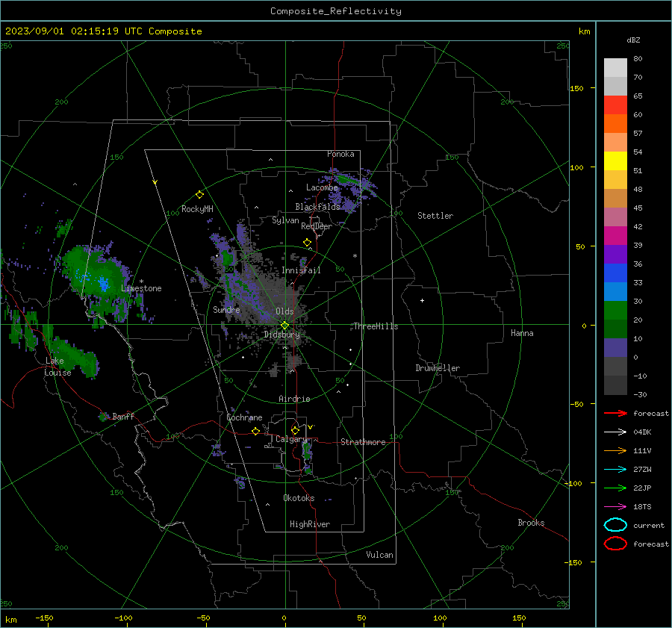Click the cyan current ellipse legend icon
672x628 pixels.
coord(615,525)
